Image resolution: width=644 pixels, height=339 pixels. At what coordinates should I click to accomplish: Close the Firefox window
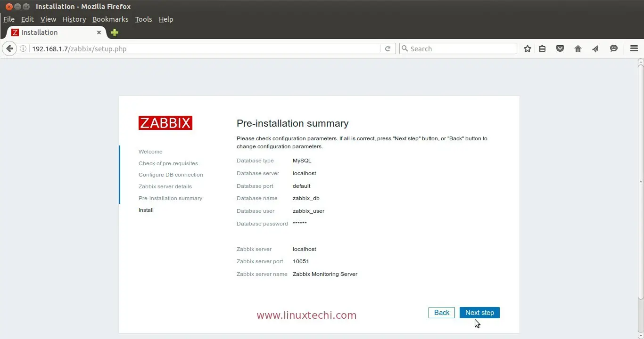(9, 7)
